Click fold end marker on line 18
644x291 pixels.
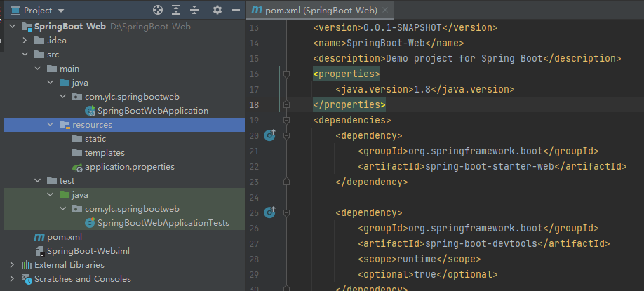286,104
